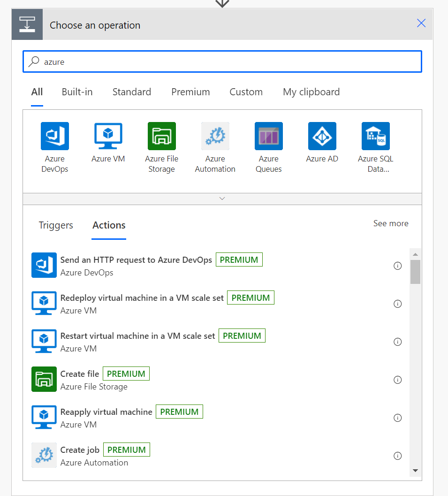Select the Azure VM connector icon

coord(108,136)
